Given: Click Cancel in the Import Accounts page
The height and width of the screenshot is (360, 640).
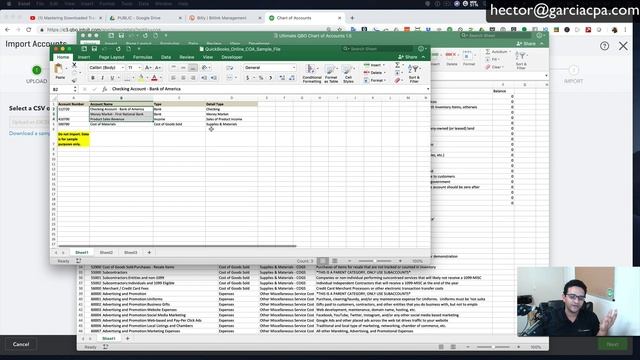Looking at the screenshot, I should pos(21,344).
